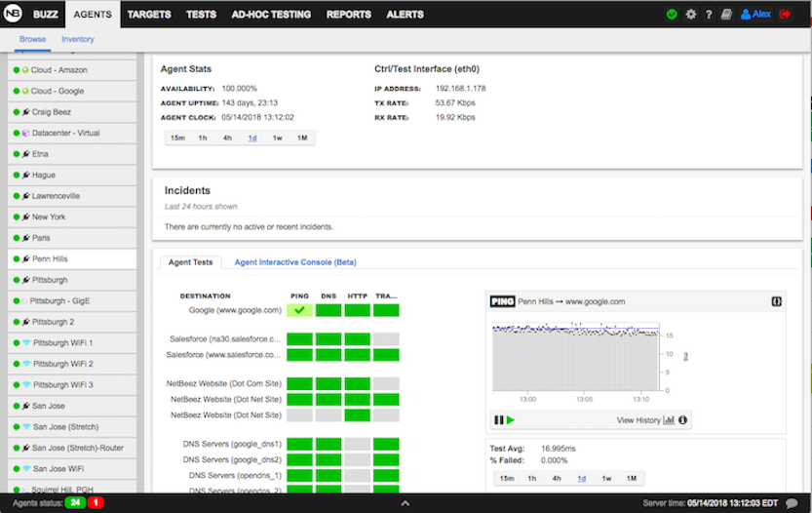The width and height of the screenshot is (812, 513).
Task: Switch to the Inventory sub-tab
Action: tap(78, 39)
